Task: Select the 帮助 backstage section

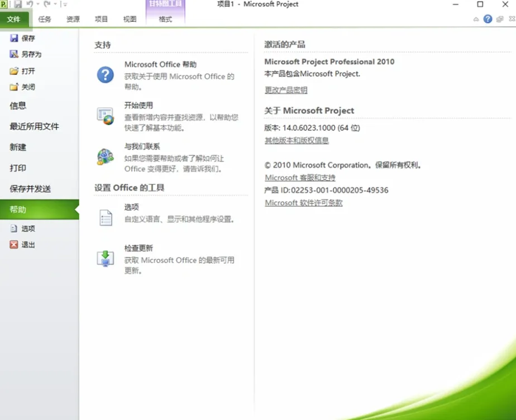Action: [40, 209]
